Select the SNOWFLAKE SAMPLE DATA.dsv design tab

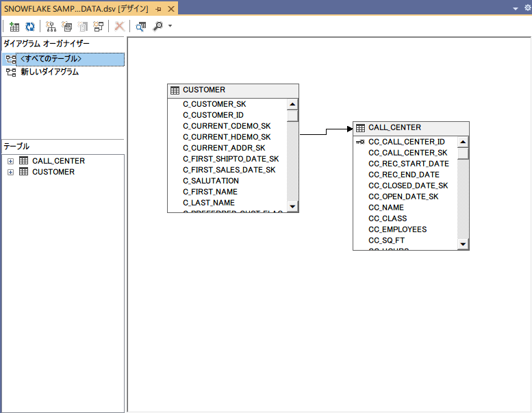75,8
